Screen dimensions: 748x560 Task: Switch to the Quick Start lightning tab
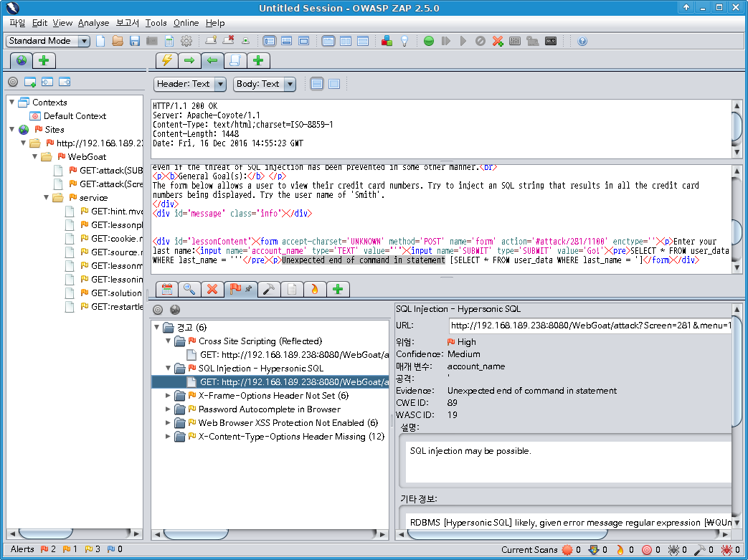(x=167, y=60)
